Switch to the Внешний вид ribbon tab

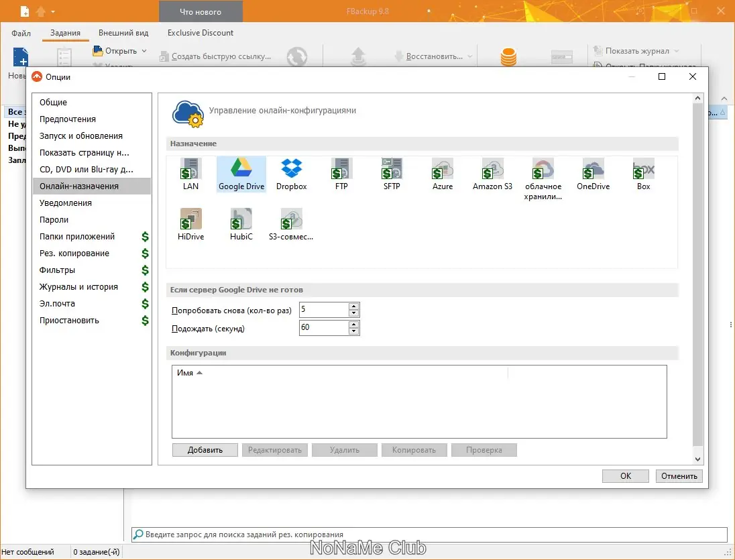123,33
